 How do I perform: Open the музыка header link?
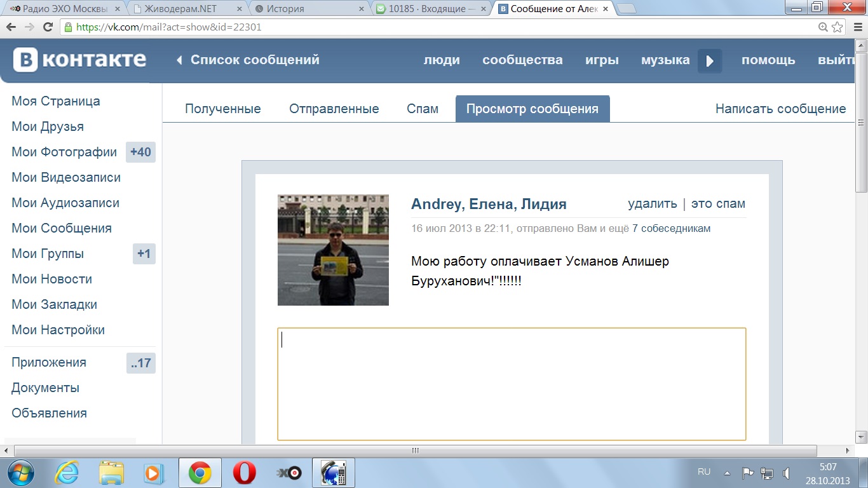(665, 60)
